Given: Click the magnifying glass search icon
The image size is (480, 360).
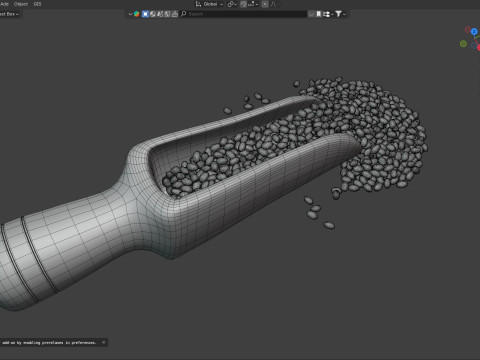Looking at the screenshot, I should 183,14.
